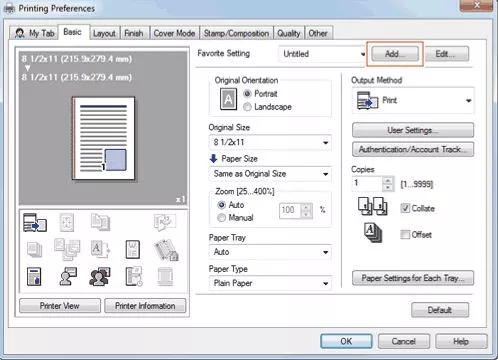Increase copies with the up arrow
This screenshot has width=498, height=360.
tap(388, 180)
